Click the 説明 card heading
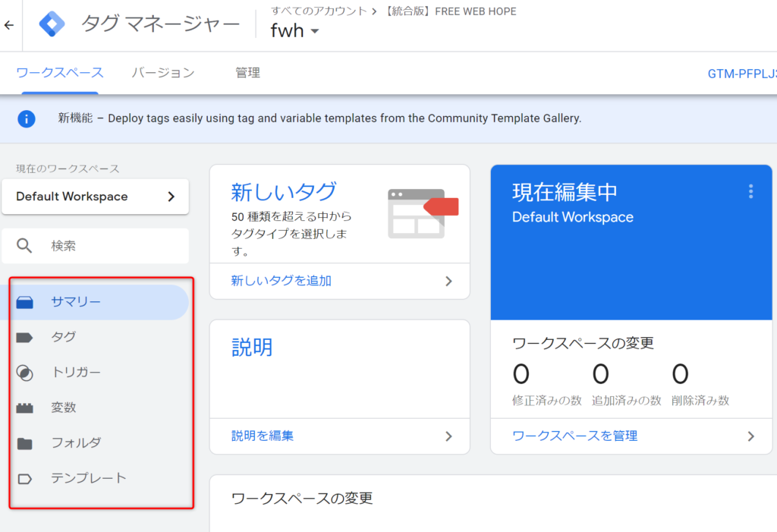 252,348
